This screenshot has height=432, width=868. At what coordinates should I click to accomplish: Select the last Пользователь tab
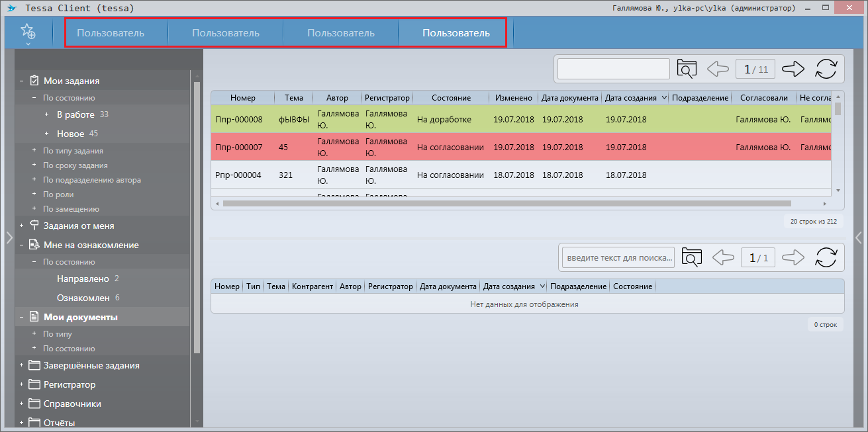pyautogui.click(x=456, y=33)
